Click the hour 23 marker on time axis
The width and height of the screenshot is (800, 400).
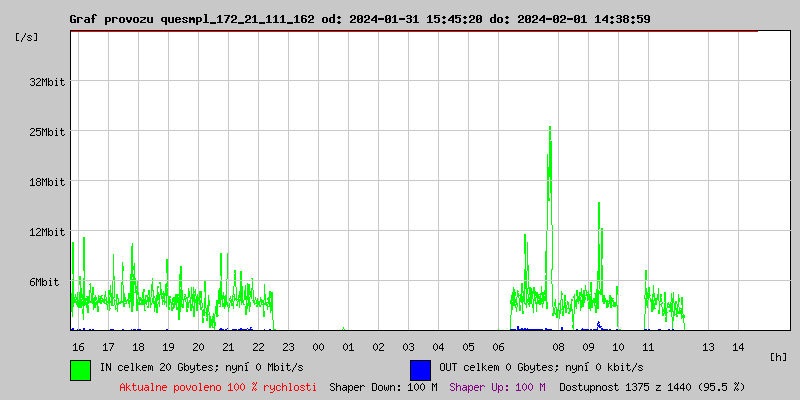pos(288,347)
